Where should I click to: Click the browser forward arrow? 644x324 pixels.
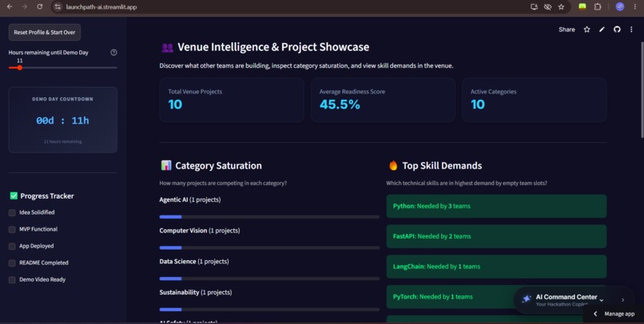(24, 6)
